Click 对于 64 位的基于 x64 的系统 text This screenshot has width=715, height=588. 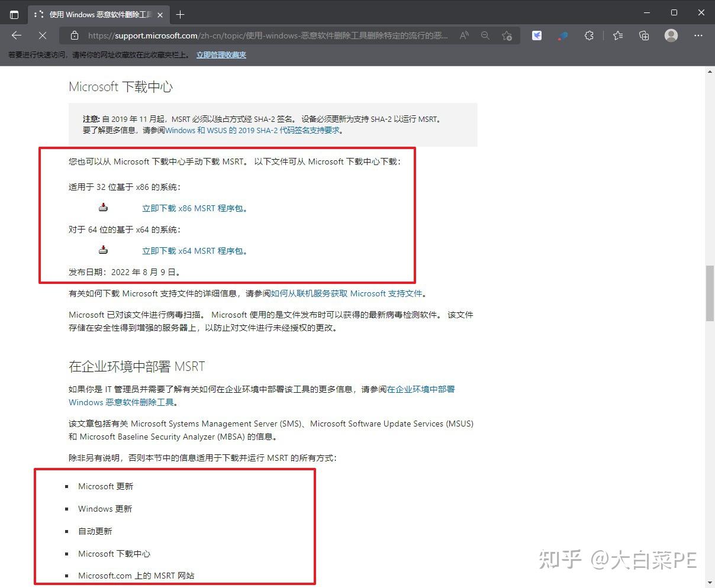(125, 230)
